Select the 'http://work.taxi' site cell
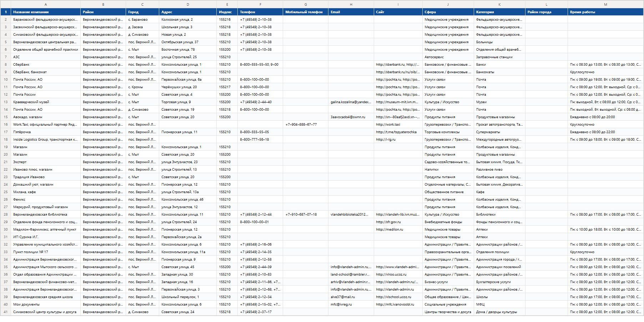Screen dimensions: 644x322 (398, 124)
